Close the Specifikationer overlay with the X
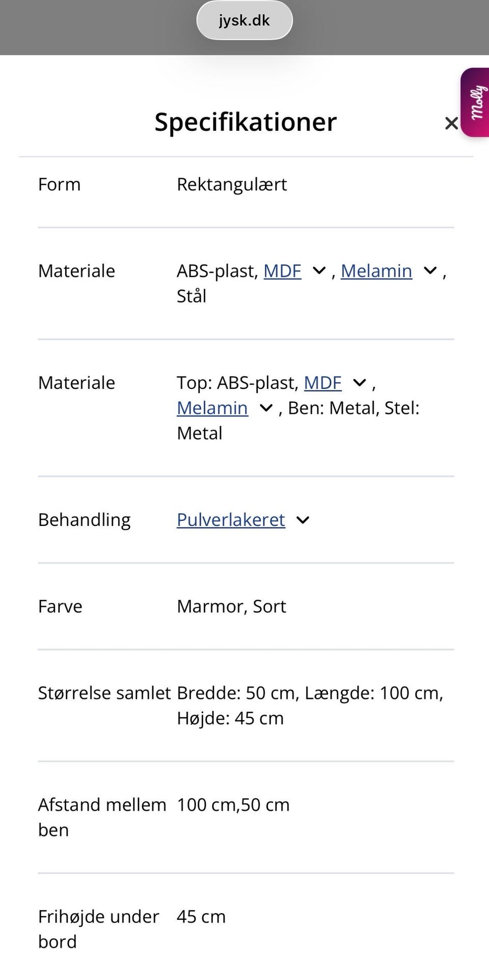Viewport: 489px width, 980px height. [x=450, y=123]
